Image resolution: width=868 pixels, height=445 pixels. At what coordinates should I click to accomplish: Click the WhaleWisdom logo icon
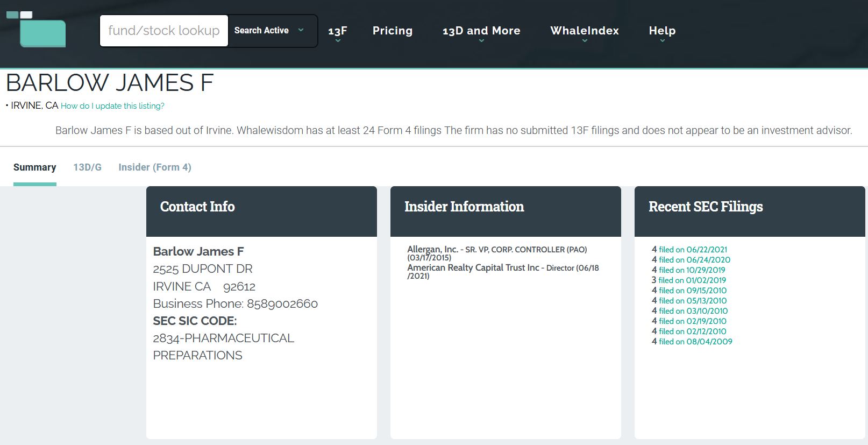(x=36, y=29)
